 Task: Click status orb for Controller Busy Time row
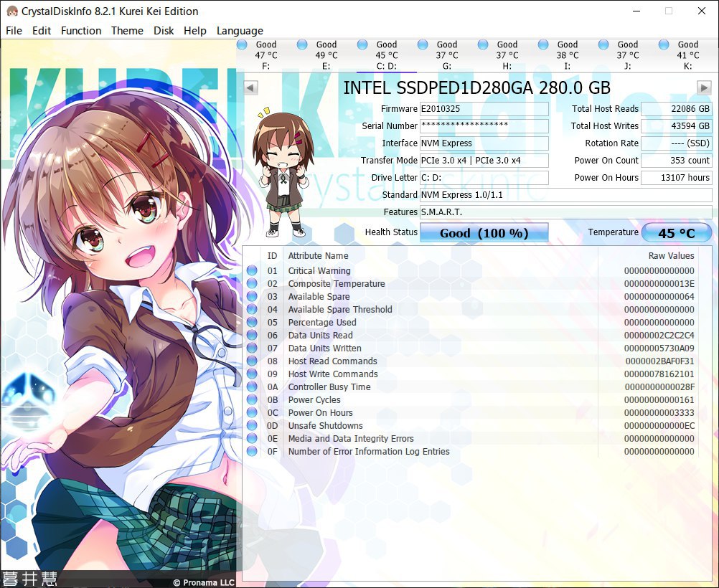point(252,387)
